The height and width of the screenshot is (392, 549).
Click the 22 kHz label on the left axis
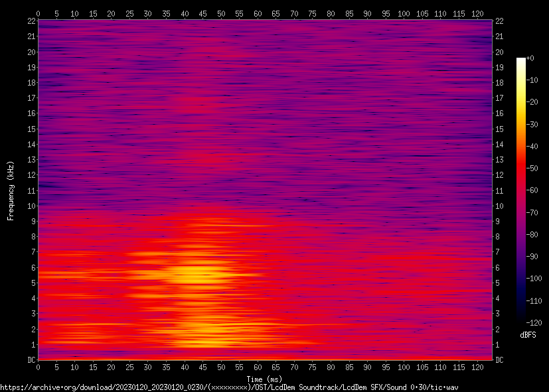coord(31,21)
